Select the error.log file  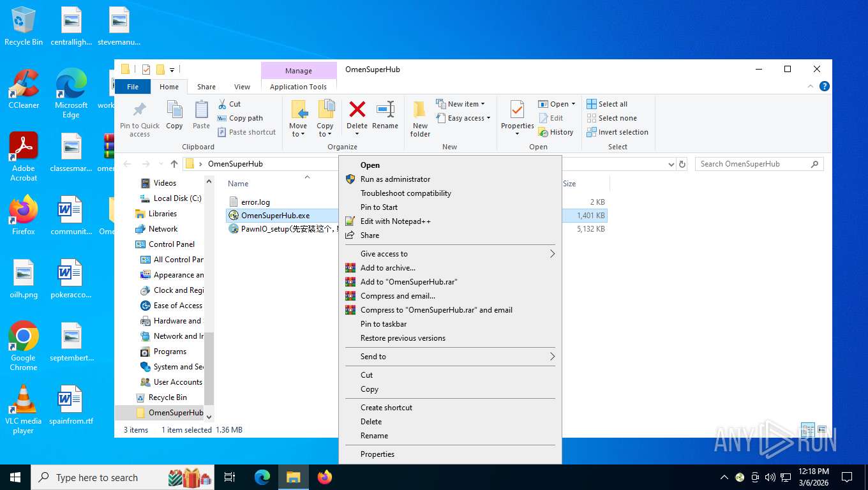click(x=255, y=202)
